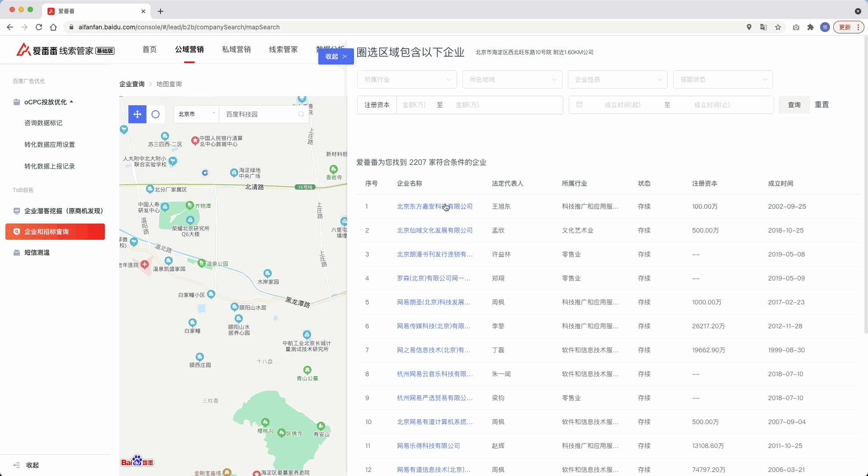This screenshot has width=868, height=476.
Task: Click the minimum registered capital input
Action: click(x=414, y=105)
